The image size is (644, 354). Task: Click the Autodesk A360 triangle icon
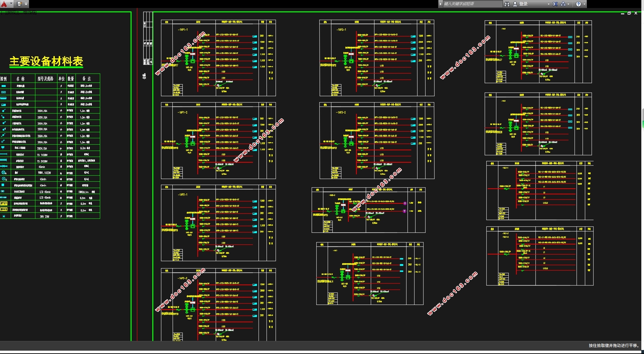[x=563, y=4]
